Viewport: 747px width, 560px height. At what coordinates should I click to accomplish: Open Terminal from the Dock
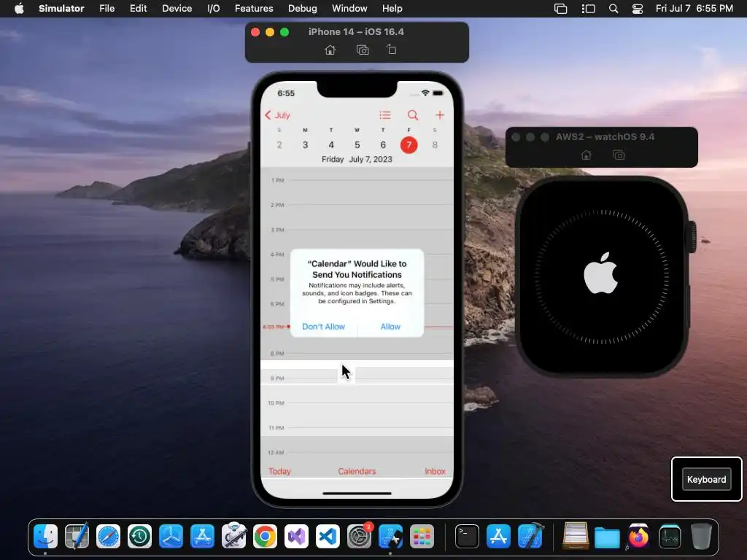click(x=467, y=537)
